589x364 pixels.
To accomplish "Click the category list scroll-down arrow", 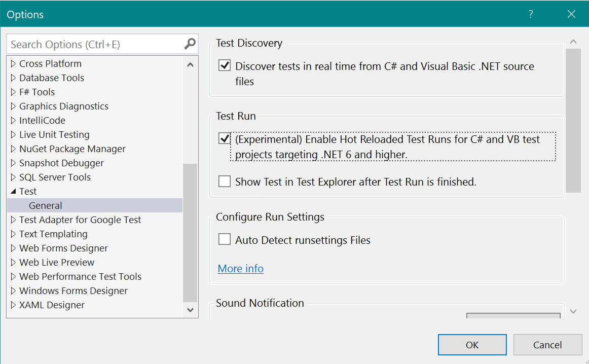I will tap(191, 310).
